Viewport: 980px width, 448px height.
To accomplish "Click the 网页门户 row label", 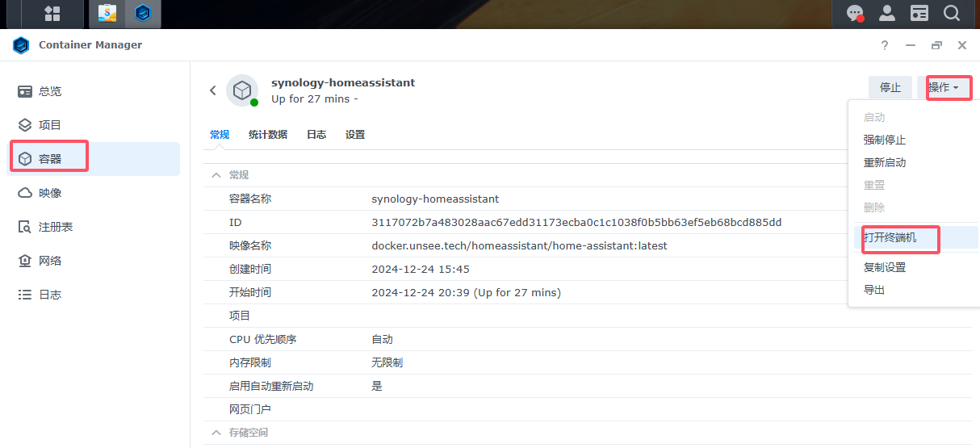I will click(x=250, y=409).
